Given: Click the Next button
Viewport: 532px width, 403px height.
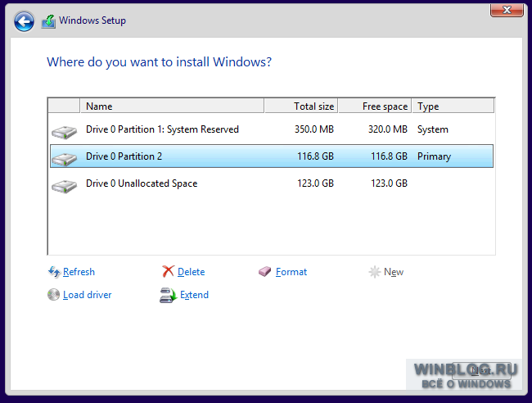Looking at the screenshot, I should [x=481, y=370].
